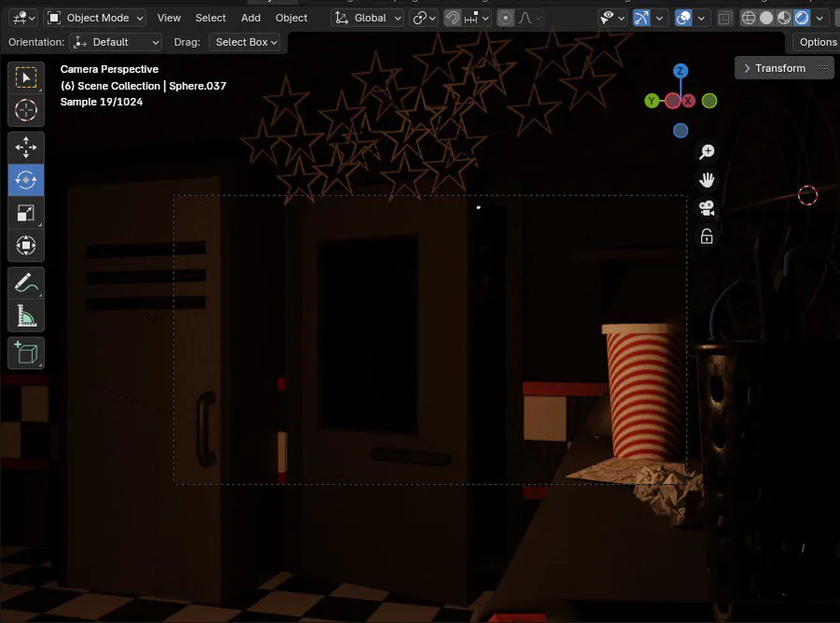
Task: Open the object visibility and selectability dropdown
Action: click(612, 19)
